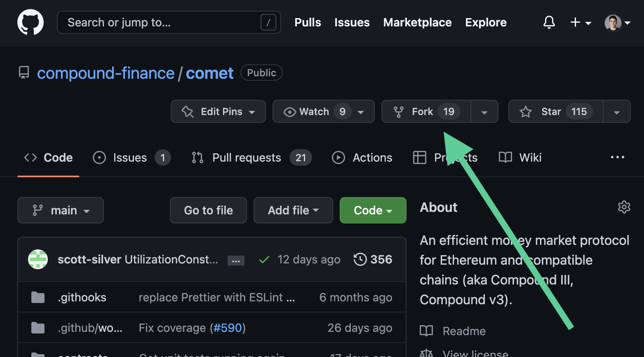This screenshot has width=644, height=357.
Task: Click the repository book icon
Action: (24, 73)
